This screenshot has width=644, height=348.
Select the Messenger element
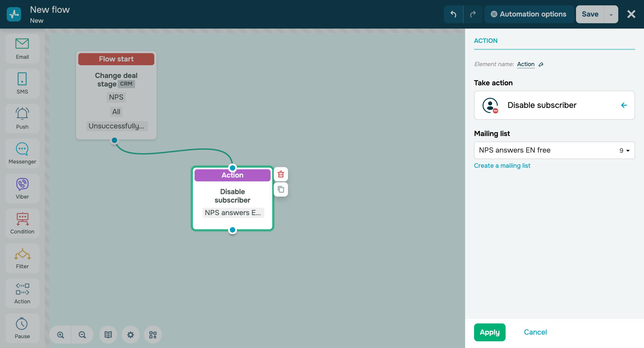tap(22, 153)
